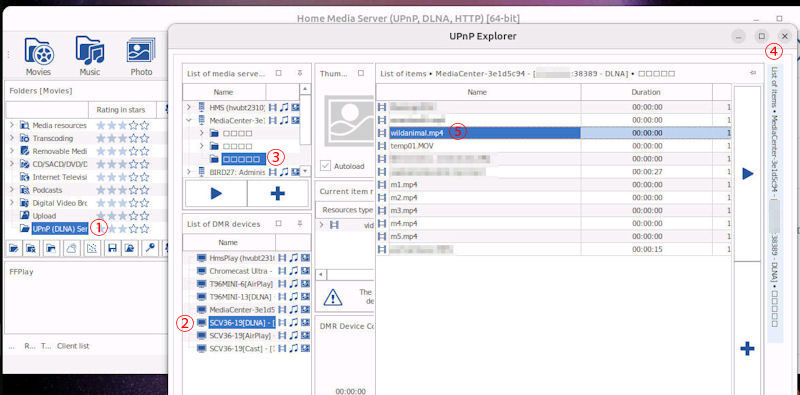Collapse the MediaCenter-3e1 server node
Viewport: 800px width, 395px height.
pos(189,120)
